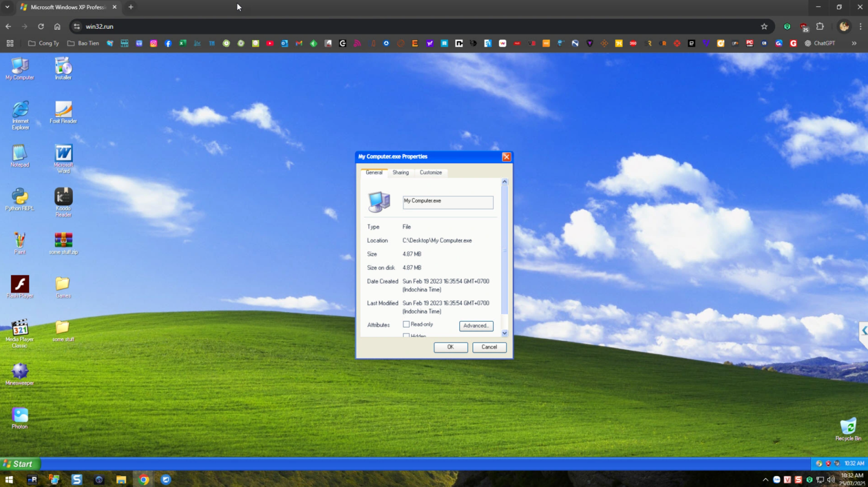Open the Bao Tien bookmarks folder

[83, 43]
